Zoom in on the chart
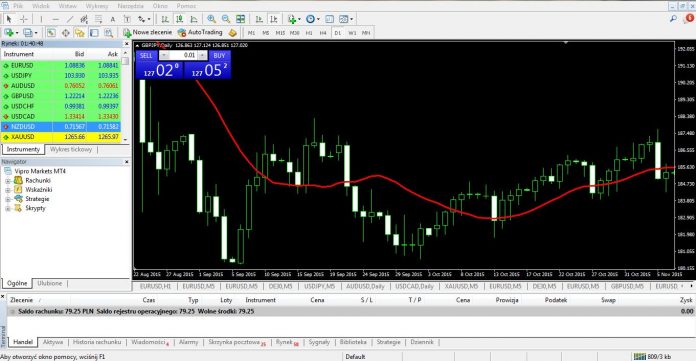Screen dimensions: 696x361 211,19
